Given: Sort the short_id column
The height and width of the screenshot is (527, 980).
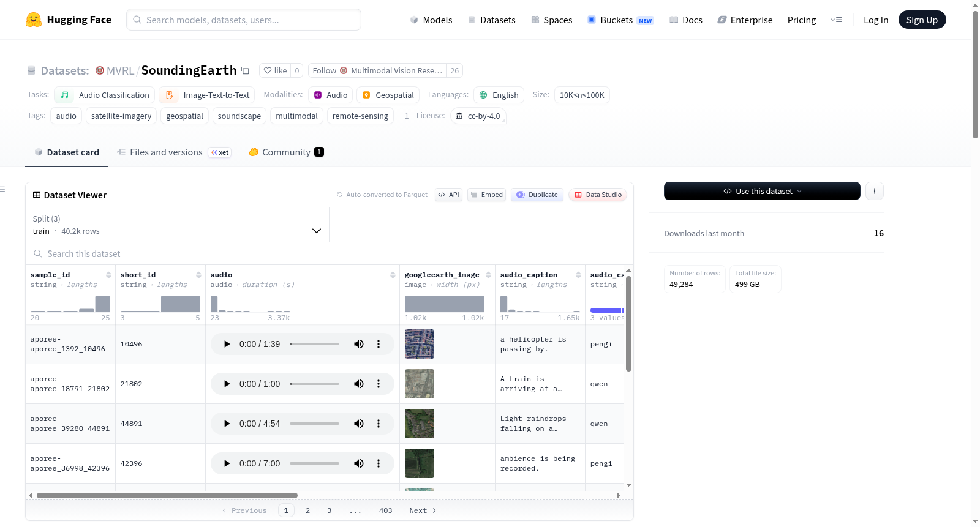Looking at the screenshot, I should (198, 275).
